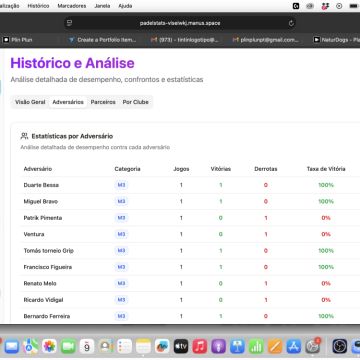The height and width of the screenshot is (360, 360).
Task: Open the Janela menu
Action: 102,6
